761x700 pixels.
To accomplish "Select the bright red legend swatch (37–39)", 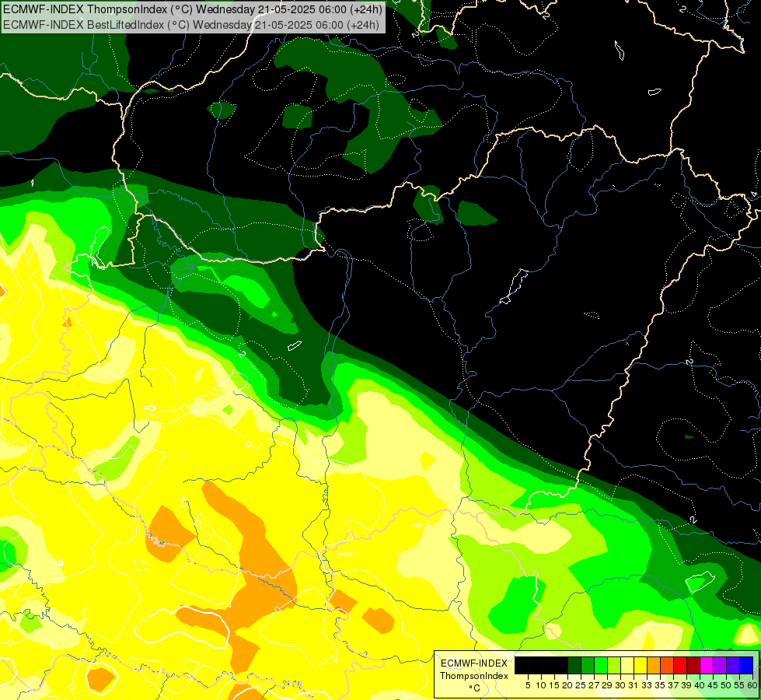I will [x=680, y=665].
